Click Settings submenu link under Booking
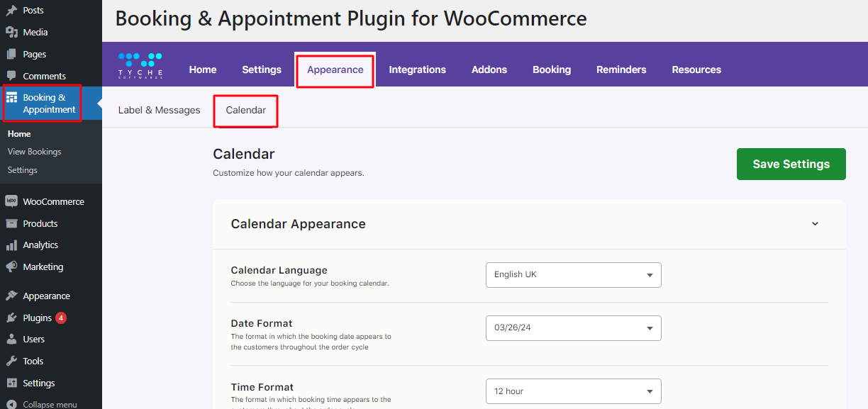The width and height of the screenshot is (868, 409). tap(23, 170)
